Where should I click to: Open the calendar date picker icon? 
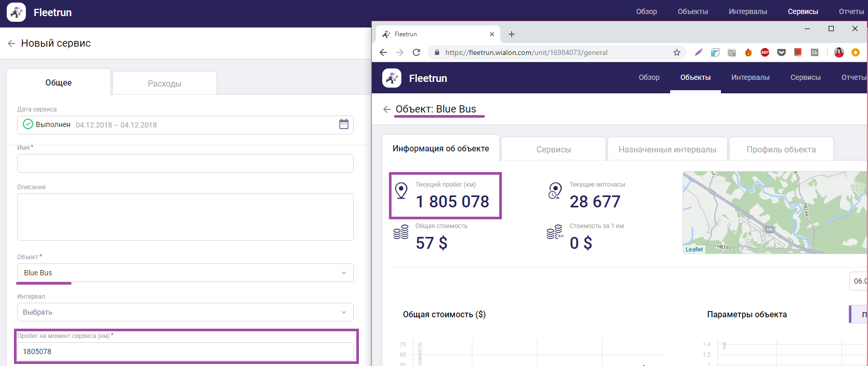click(344, 124)
